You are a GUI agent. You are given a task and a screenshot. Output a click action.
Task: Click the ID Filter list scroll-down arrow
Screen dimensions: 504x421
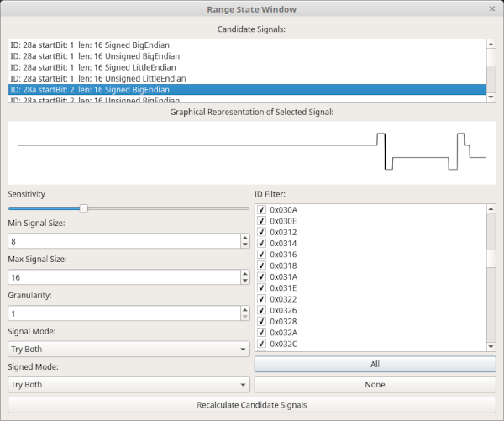[491, 347]
